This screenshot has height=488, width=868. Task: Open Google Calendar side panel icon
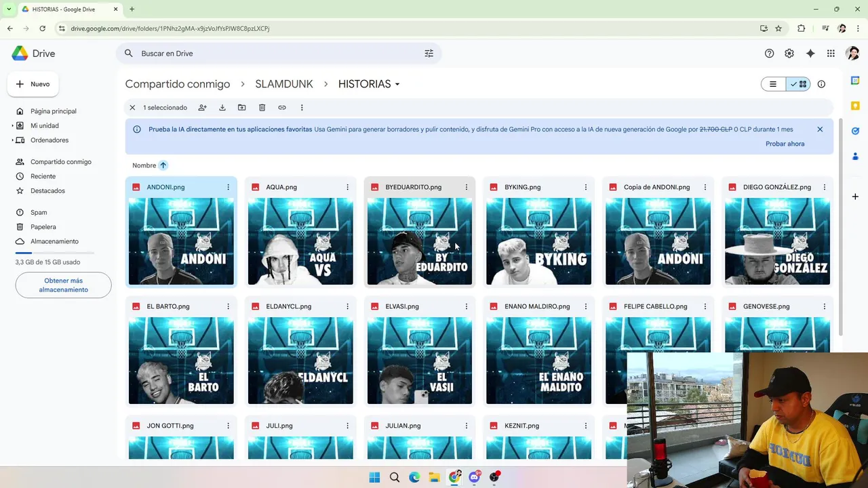pos(855,80)
